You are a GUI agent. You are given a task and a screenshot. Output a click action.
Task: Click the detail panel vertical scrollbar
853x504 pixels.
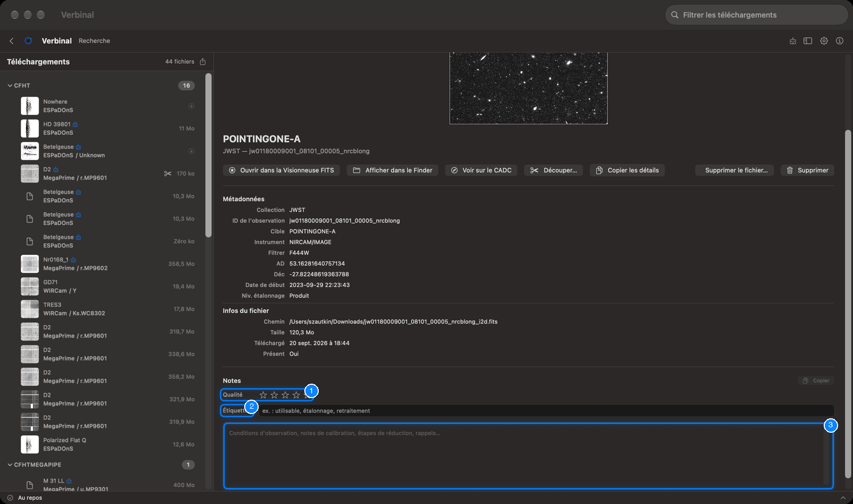click(848, 303)
